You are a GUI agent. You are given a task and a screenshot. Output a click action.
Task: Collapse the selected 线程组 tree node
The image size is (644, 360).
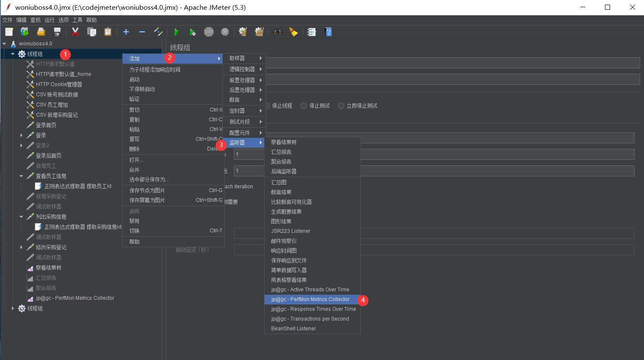(13, 54)
